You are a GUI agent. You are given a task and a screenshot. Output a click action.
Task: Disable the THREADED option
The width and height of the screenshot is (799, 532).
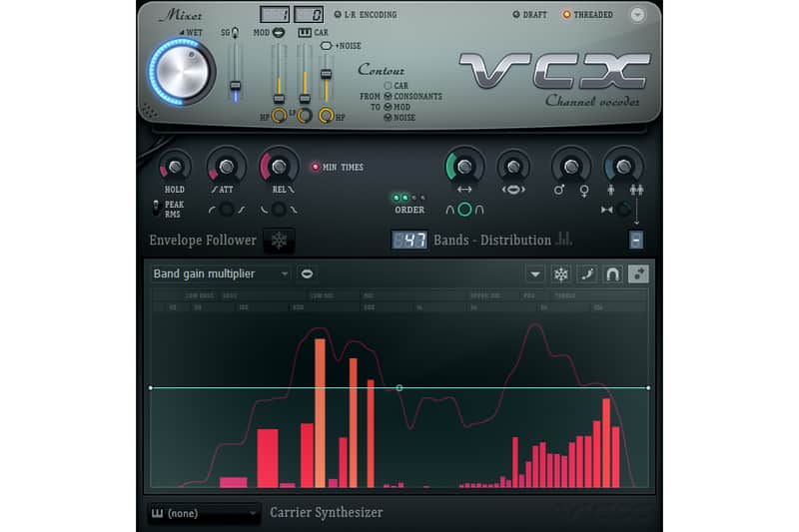(587, 15)
